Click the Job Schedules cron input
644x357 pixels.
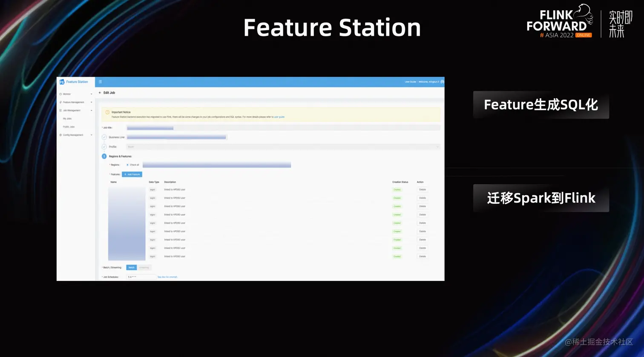click(141, 277)
